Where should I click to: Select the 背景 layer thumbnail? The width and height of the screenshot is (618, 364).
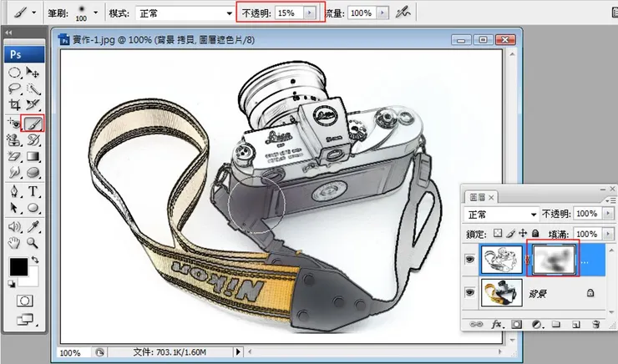tap(502, 293)
